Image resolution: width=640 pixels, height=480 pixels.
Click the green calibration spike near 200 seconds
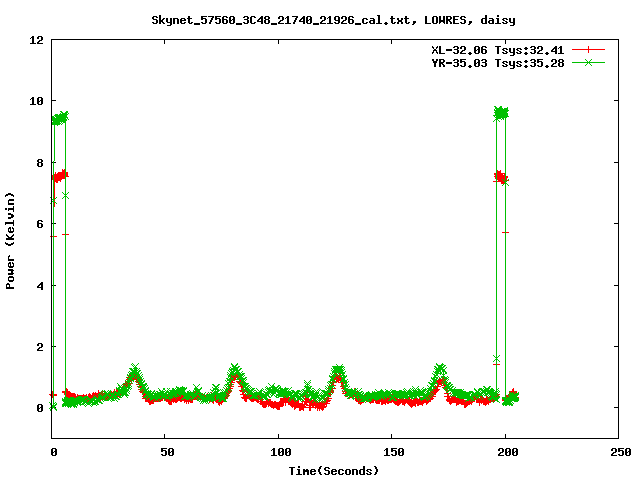[x=501, y=113]
